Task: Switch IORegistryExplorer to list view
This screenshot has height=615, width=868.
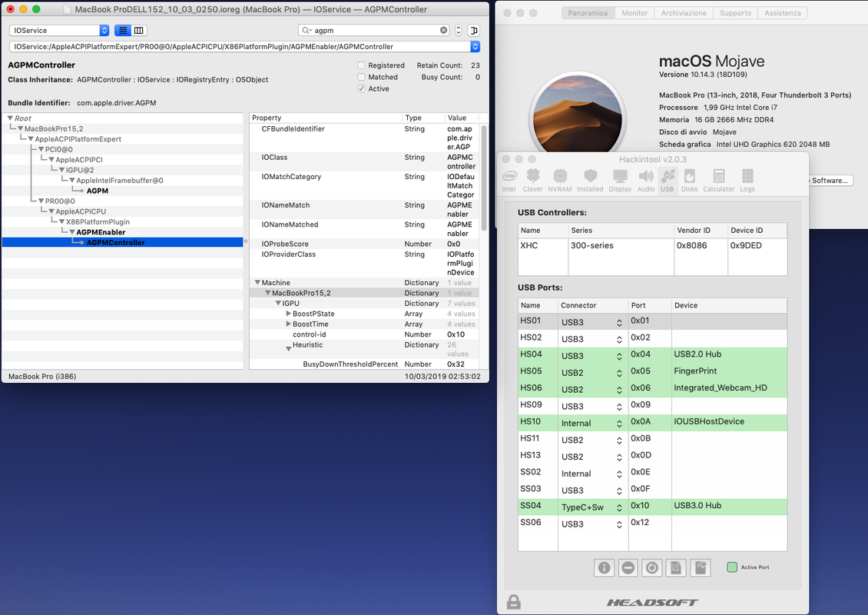Action: tap(123, 31)
